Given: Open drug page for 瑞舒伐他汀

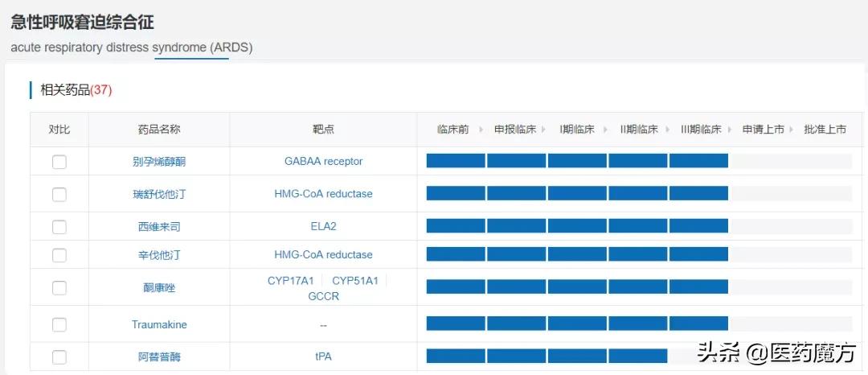Looking at the screenshot, I should click(x=159, y=195).
